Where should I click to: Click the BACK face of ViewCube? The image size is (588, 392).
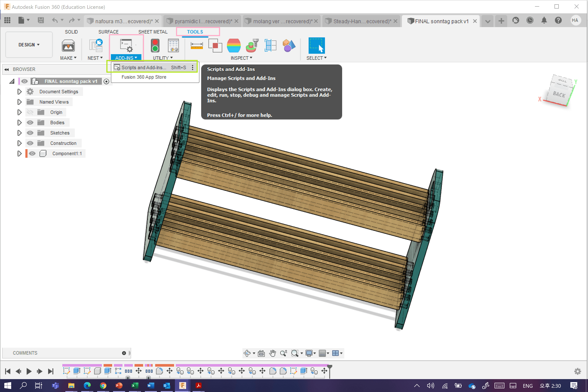pyautogui.click(x=559, y=95)
